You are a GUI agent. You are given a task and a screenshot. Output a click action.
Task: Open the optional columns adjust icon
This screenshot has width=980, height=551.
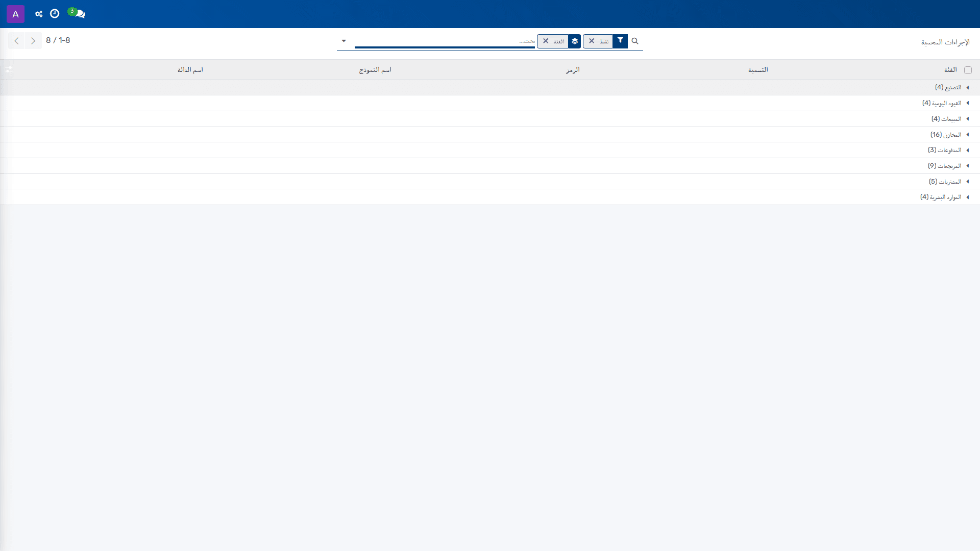click(x=9, y=69)
